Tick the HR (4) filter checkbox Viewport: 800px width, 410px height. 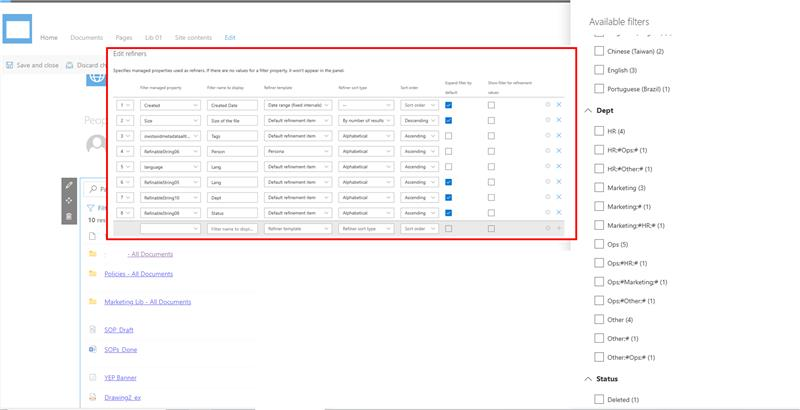(x=599, y=131)
